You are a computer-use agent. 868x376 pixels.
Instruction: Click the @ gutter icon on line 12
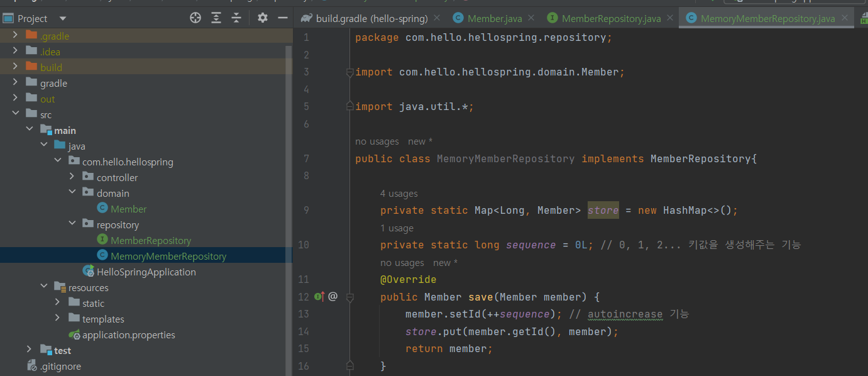pos(333,297)
